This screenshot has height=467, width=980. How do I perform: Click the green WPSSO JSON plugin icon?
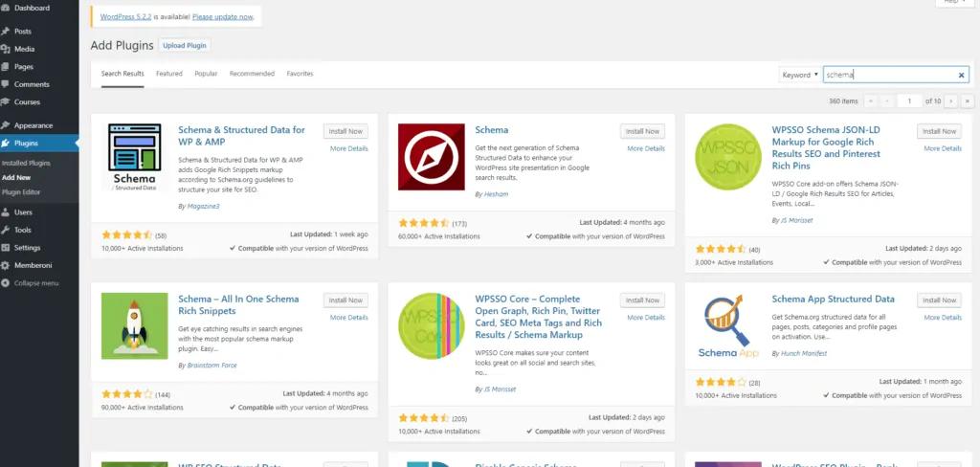tap(728, 157)
